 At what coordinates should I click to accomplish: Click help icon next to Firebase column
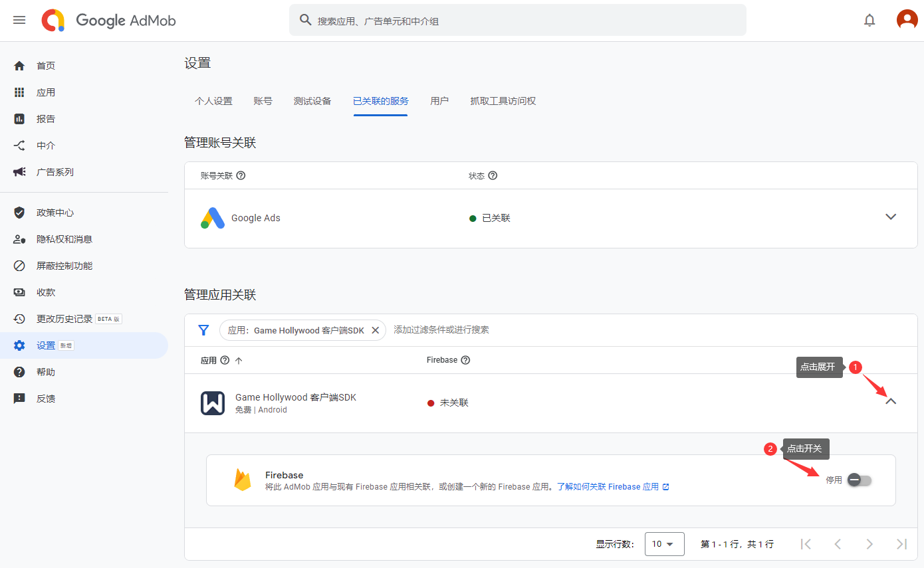[465, 360]
